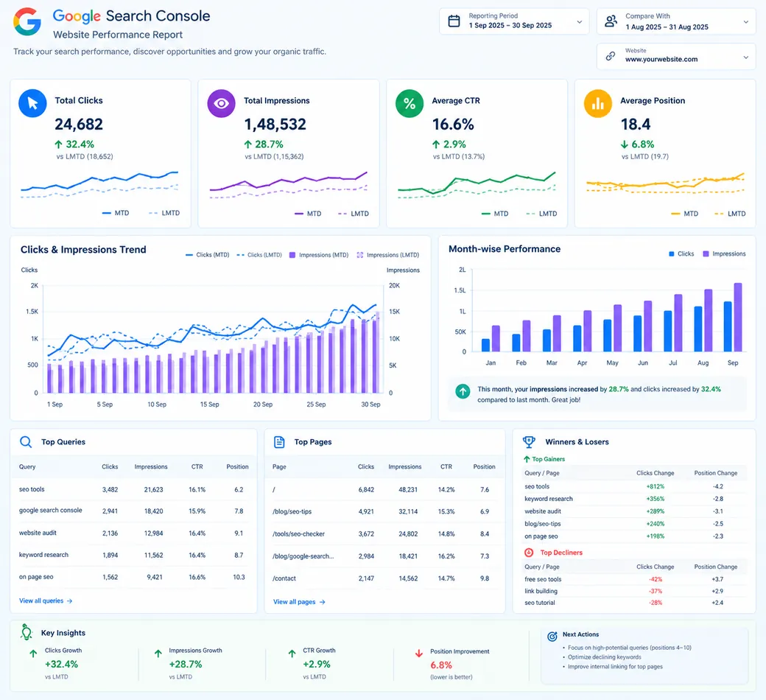Screen dimensions: 766x700
Task: Click the +812% clicks change value
Action: (655, 486)
